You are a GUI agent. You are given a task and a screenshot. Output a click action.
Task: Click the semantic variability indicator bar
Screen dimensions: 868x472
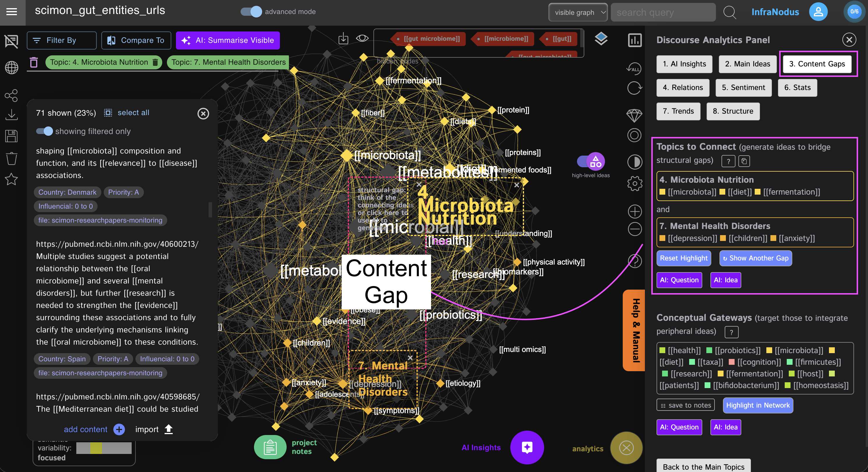(x=104, y=448)
